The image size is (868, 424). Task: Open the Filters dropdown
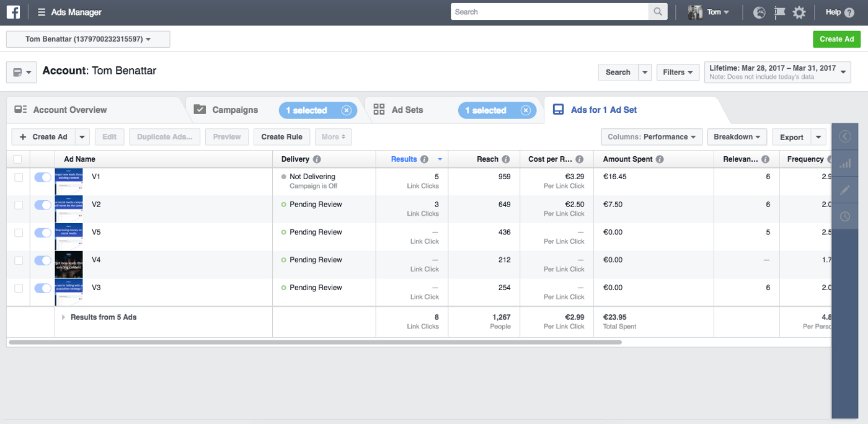(678, 73)
